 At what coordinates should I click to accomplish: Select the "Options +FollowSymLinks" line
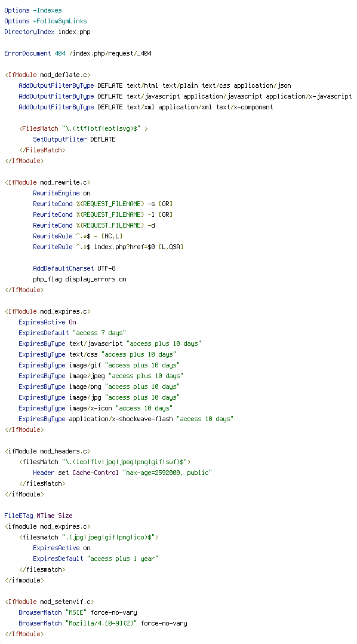pos(45,21)
